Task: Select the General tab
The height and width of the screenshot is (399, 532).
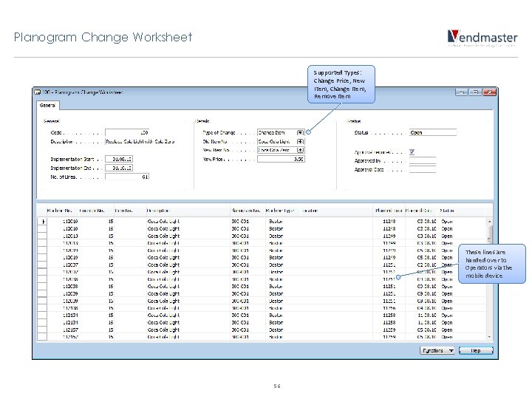Action: tap(47, 106)
